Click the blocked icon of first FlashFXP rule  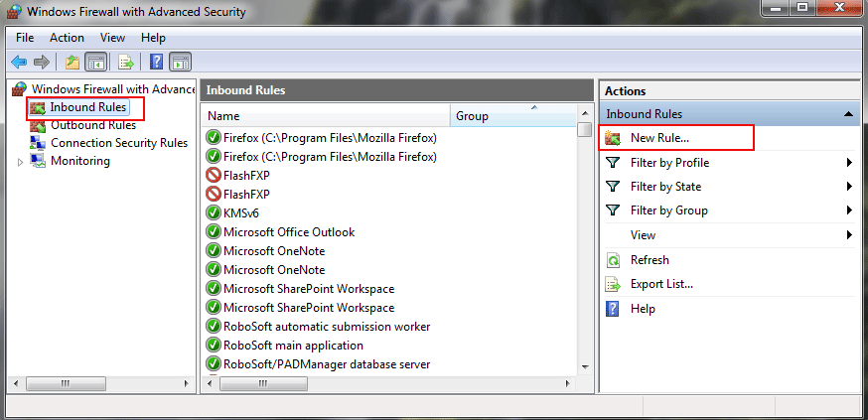[x=214, y=176]
